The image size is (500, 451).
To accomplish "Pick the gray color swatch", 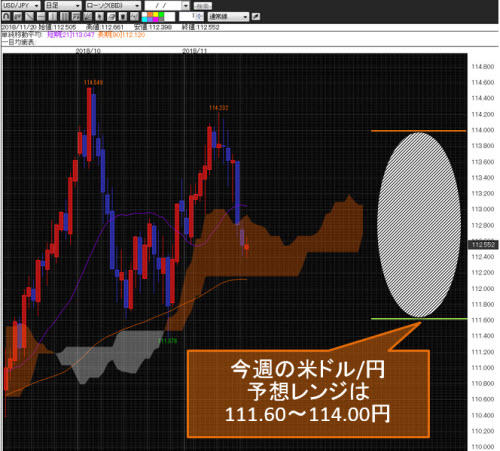I will [161, 19].
